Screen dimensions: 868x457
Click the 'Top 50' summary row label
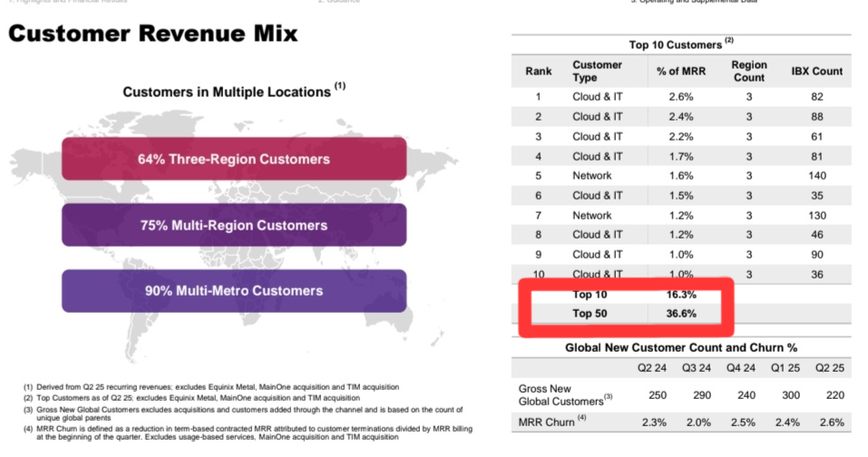click(x=590, y=314)
